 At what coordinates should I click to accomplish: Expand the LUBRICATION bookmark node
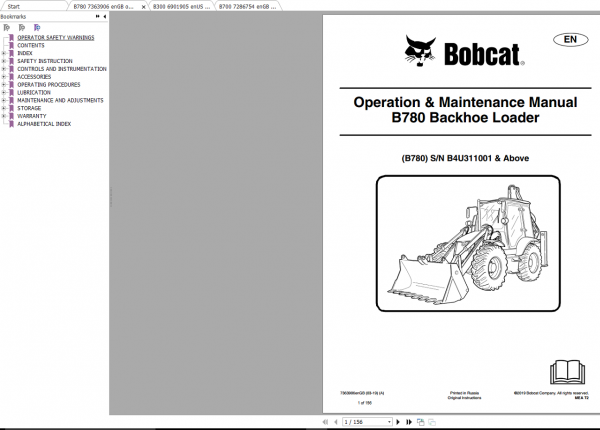tap(3, 92)
